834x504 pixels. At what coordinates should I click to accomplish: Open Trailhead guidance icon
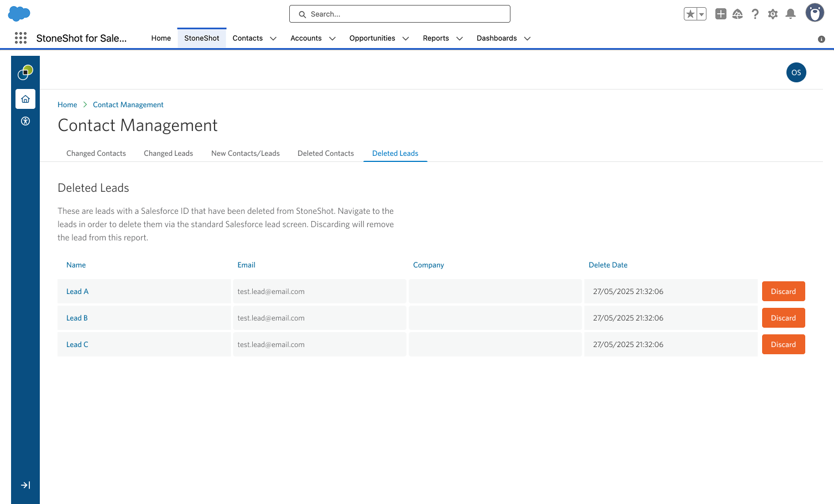(738, 14)
